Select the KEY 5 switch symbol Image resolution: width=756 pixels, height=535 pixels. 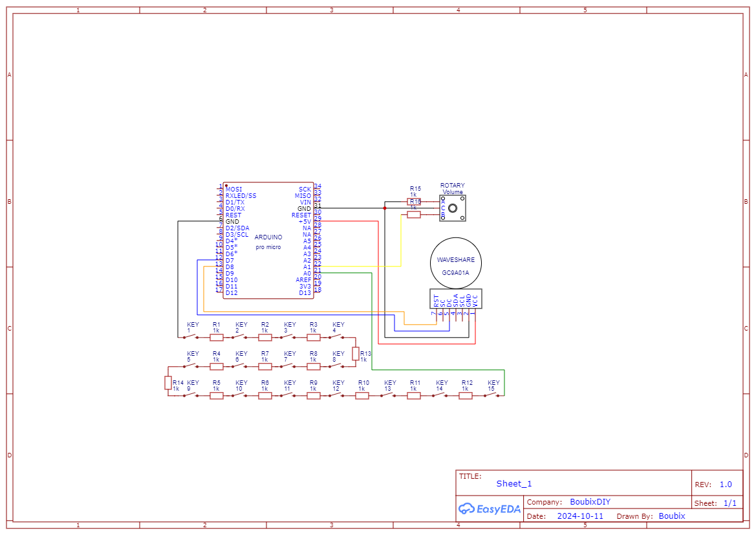tap(190, 366)
